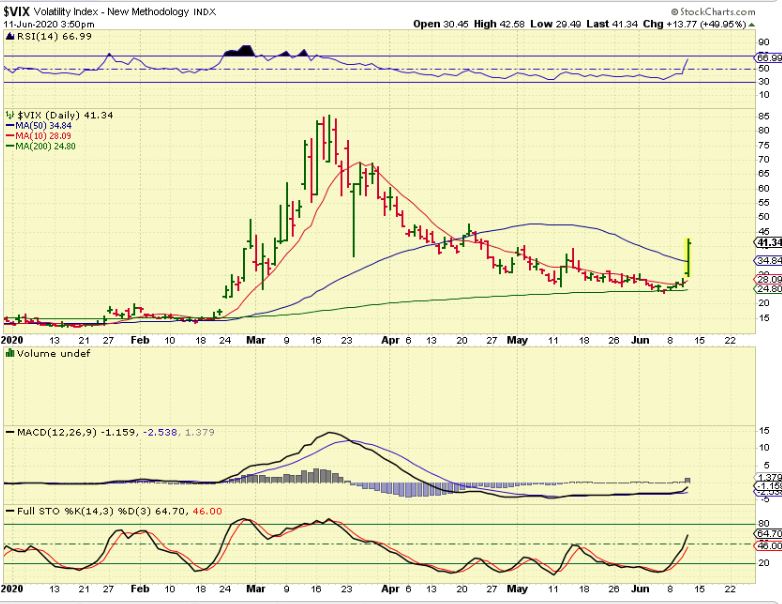The image size is (782, 604).
Task: Click the $VIX (Daily) candlestick legend icon
Action: coord(10,115)
